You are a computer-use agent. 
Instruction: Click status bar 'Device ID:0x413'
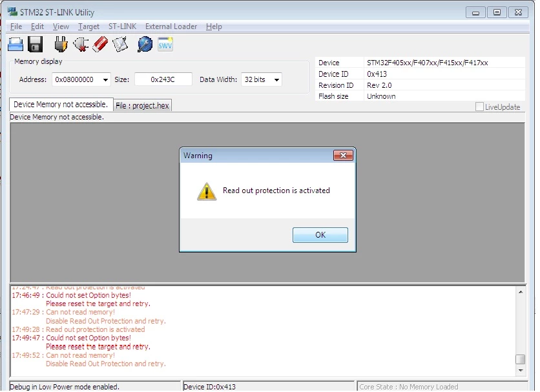[209, 387]
